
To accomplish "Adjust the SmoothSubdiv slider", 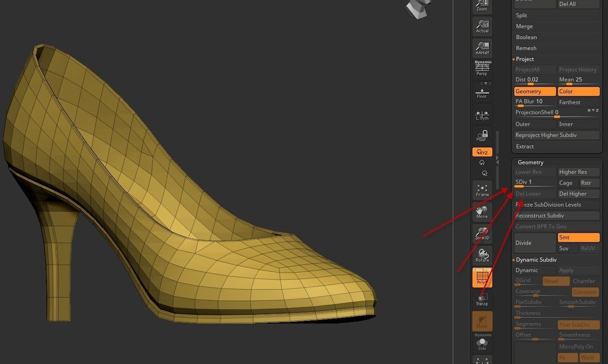I will [x=579, y=303].
